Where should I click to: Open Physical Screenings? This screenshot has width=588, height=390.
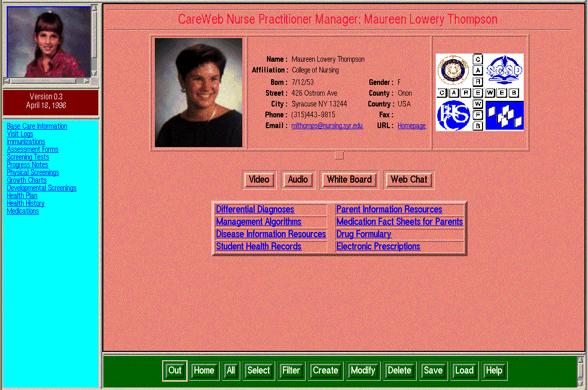point(32,172)
